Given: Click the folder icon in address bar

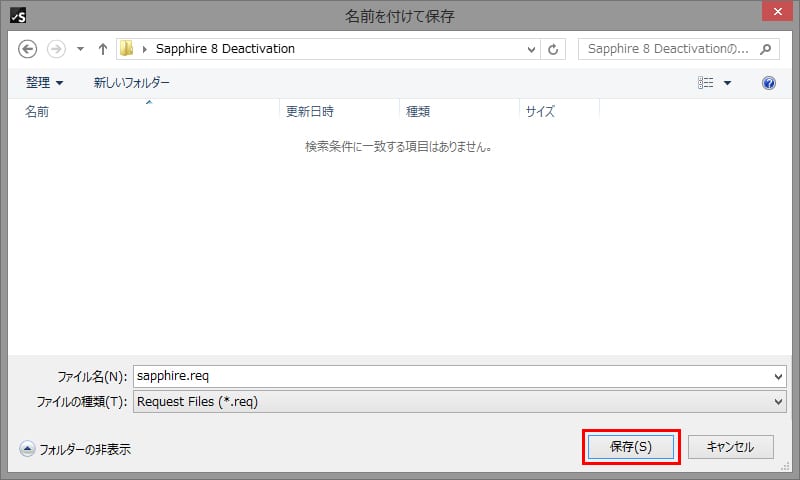Looking at the screenshot, I should tap(127, 48).
